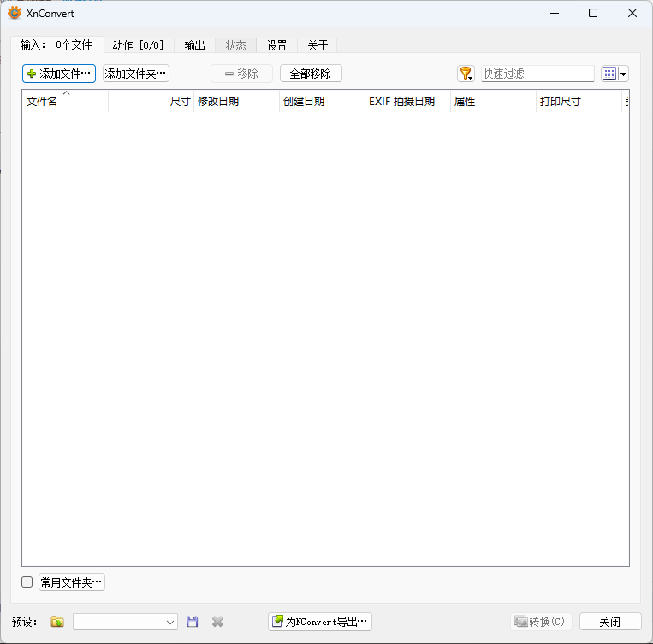653x644 pixels.
Task: Open the 输出 tab
Action: (194, 45)
